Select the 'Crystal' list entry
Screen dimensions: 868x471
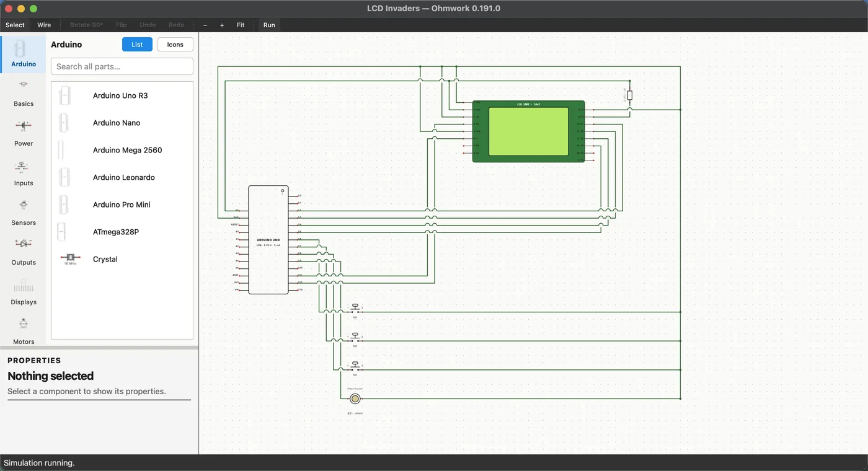(122, 259)
